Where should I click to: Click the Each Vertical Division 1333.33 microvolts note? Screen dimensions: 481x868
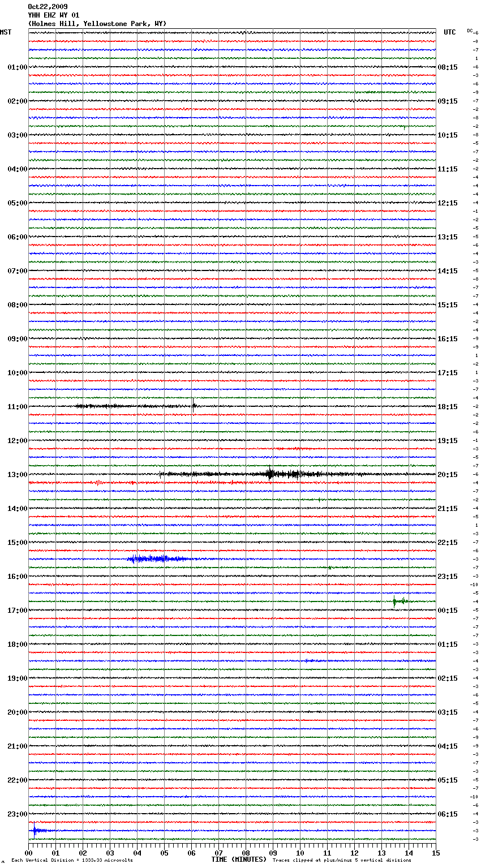click(x=72, y=860)
